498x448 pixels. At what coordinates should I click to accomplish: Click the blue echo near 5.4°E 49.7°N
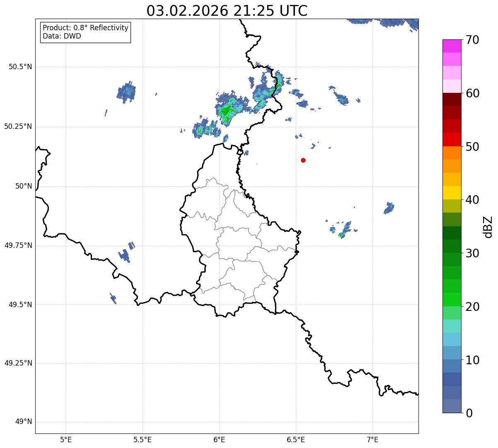click(125, 256)
